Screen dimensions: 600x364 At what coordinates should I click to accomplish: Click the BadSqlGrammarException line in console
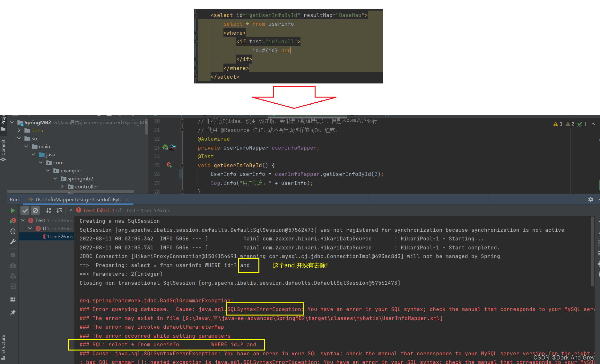(157, 300)
